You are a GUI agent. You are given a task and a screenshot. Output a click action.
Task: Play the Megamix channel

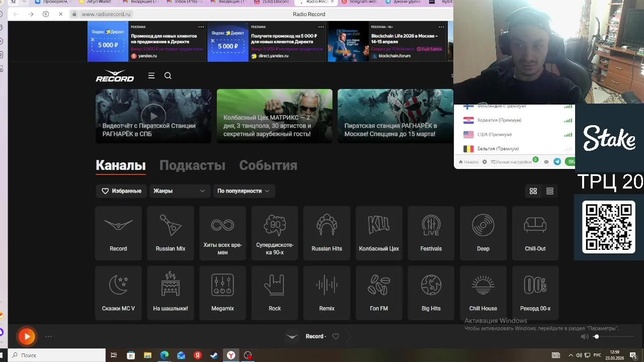[222, 293]
